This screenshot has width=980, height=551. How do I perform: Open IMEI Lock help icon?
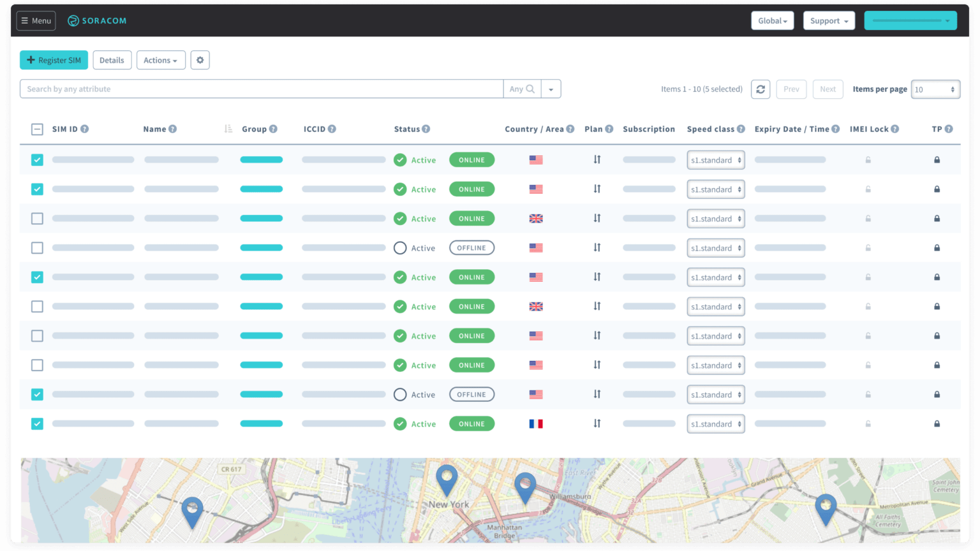pos(895,129)
